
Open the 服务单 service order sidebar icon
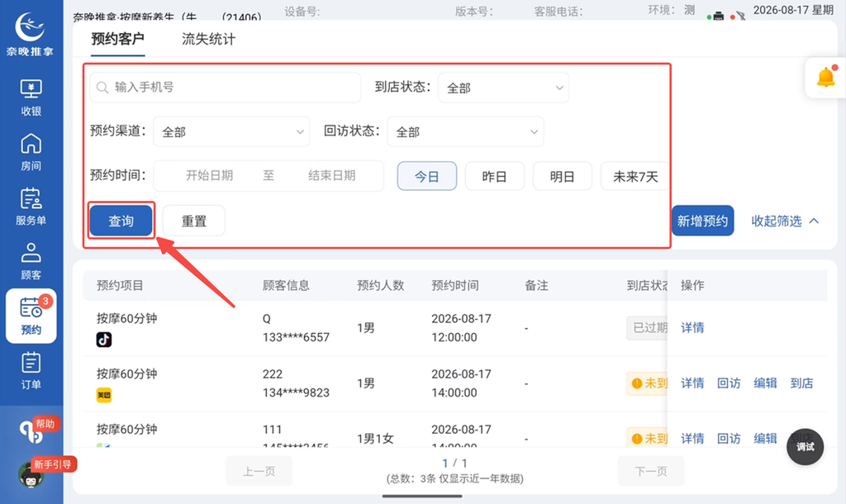point(31,207)
